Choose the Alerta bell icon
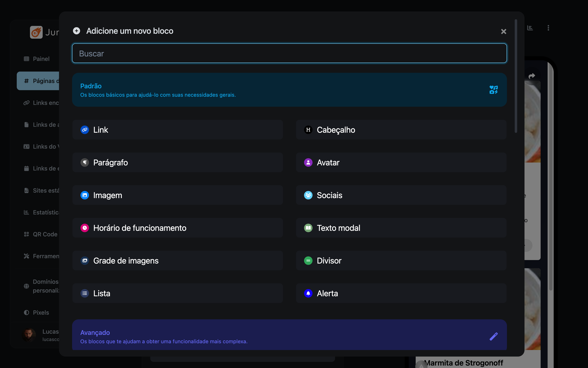 [308, 293]
